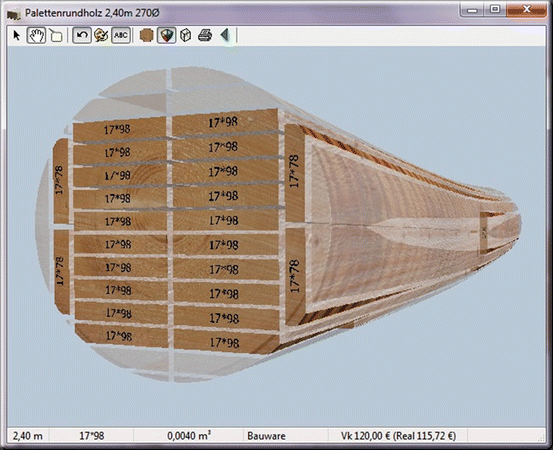
Task: Click the 0,0040 m³ volume field
Action: pyautogui.click(x=189, y=436)
